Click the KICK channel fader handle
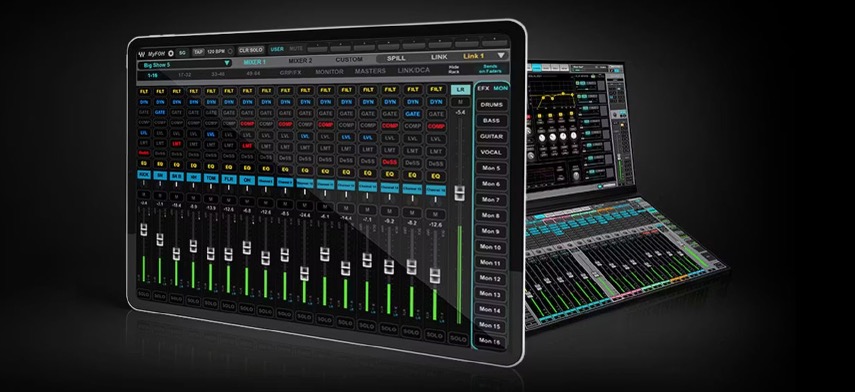Image resolution: width=855 pixels, height=392 pixels. pyautogui.click(x=143, y=230)
